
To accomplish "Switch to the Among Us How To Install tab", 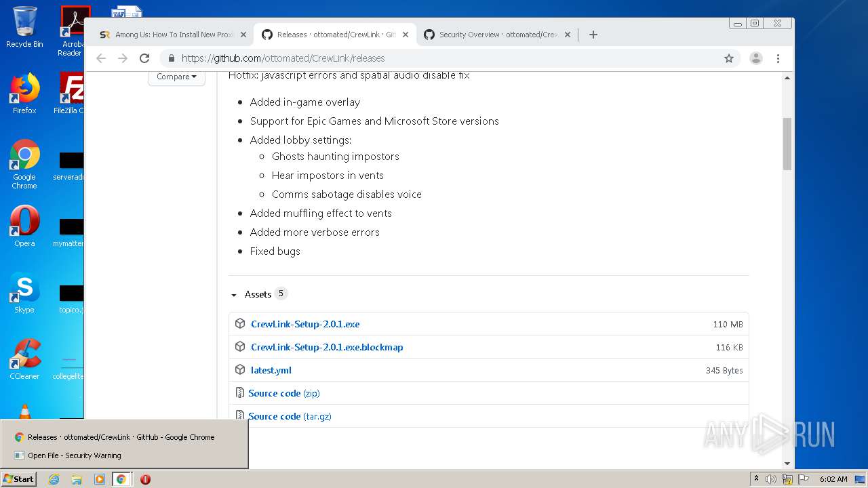I will coord(172,35).
